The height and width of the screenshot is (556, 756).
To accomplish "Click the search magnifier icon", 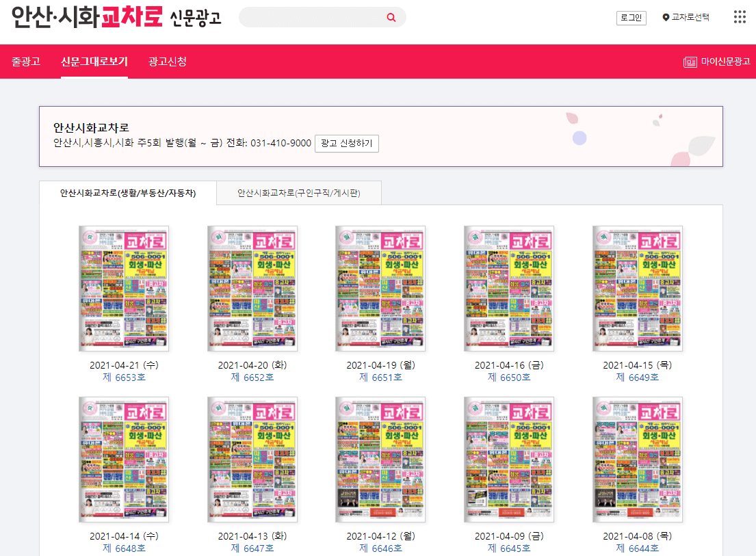I will 391,17.
